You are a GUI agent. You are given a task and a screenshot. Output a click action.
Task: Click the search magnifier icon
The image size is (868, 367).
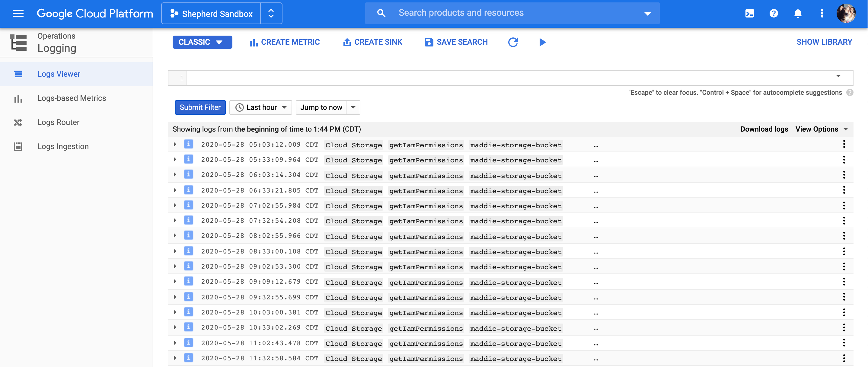(x=381, y=12)
